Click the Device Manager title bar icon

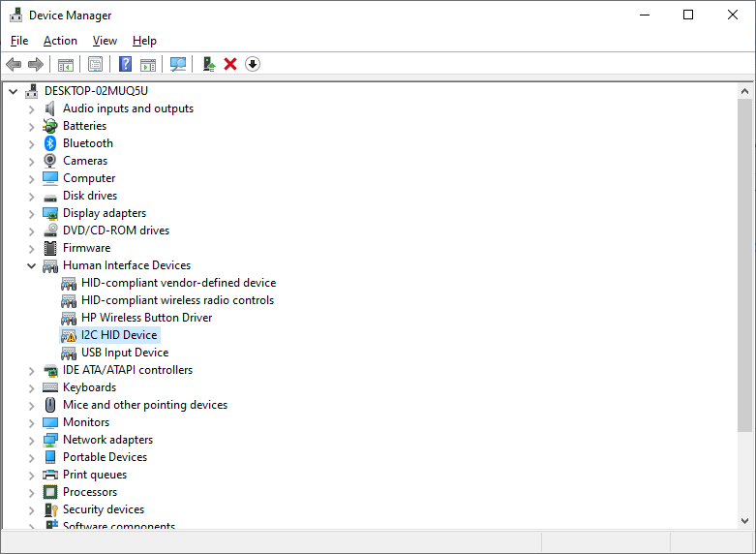[15, 15]
